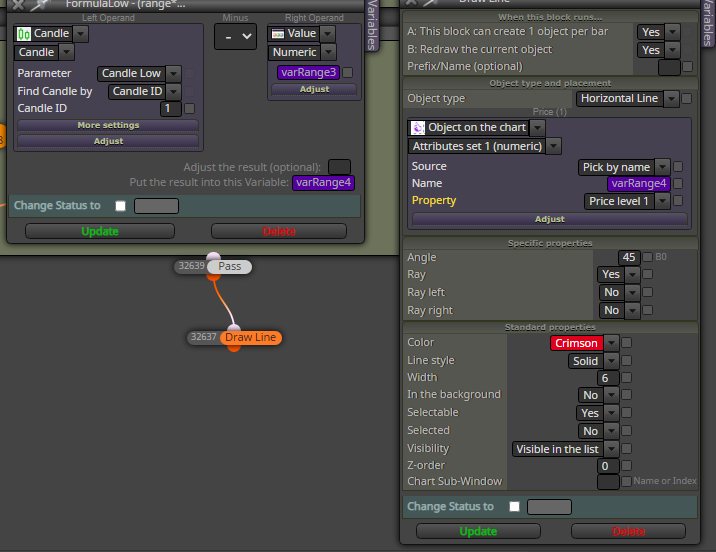Click Update in the FormulaLow panel
The image size is (716, 552).
coord(100,231)
